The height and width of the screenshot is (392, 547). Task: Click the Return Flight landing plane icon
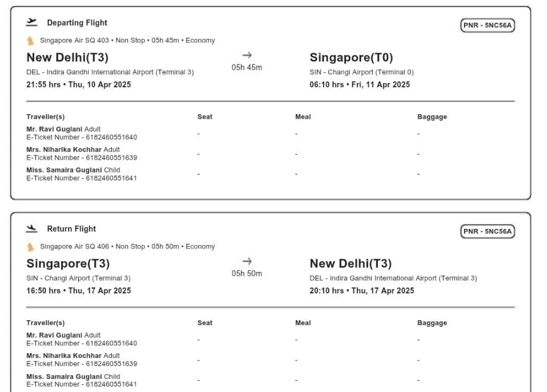[32, 228]
